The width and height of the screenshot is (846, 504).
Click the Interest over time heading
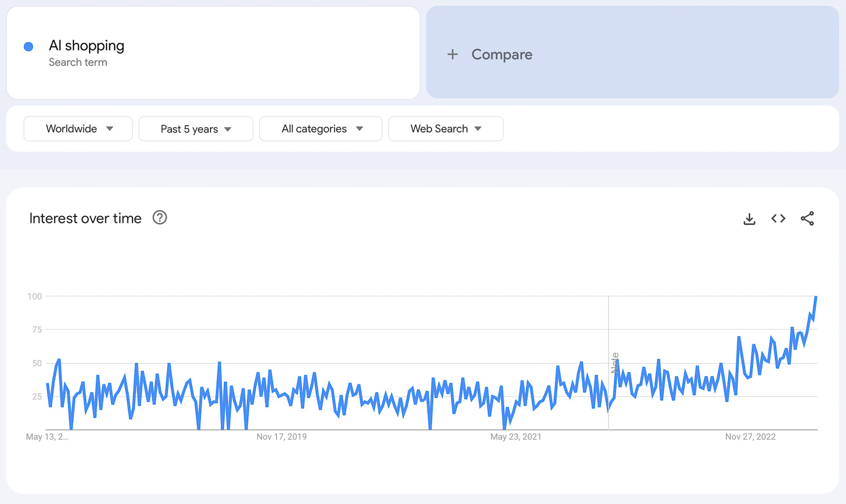85,219
